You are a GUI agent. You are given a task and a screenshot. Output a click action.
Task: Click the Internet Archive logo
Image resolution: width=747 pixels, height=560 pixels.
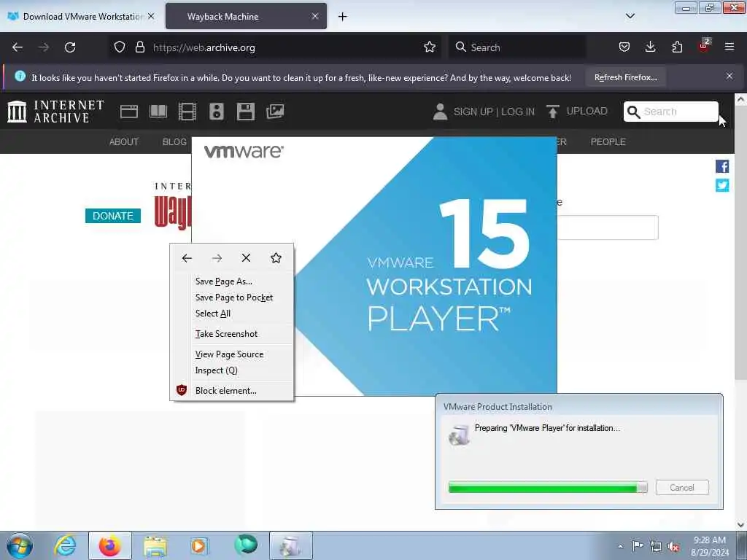[x=55, y=112]
